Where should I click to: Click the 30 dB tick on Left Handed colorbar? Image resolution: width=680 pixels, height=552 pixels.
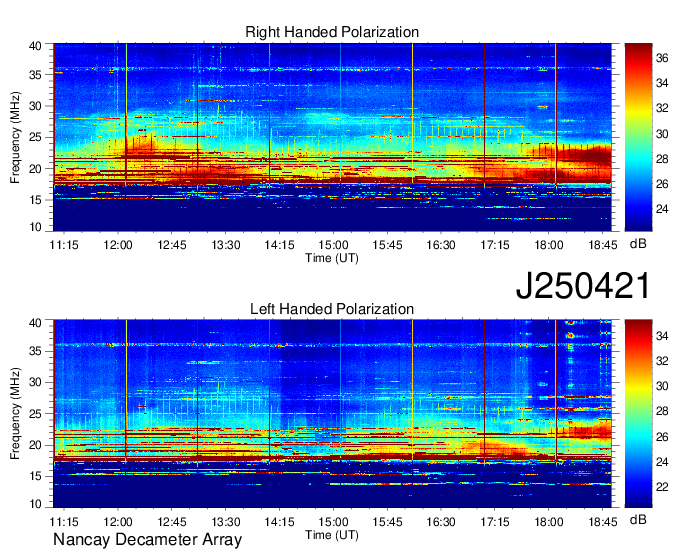[662, 386]
